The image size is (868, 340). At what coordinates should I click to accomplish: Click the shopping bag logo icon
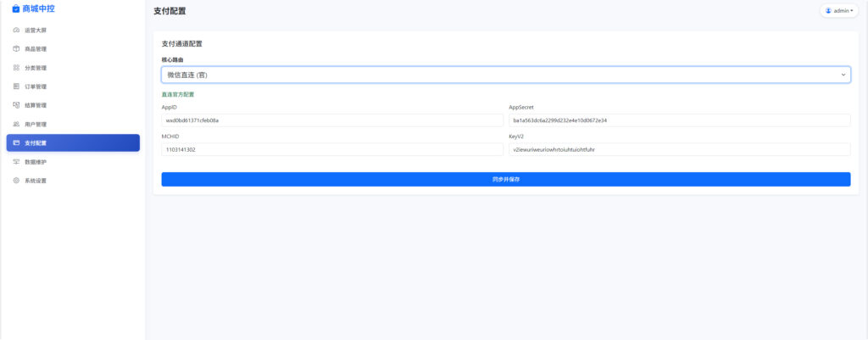coord(15,10)
